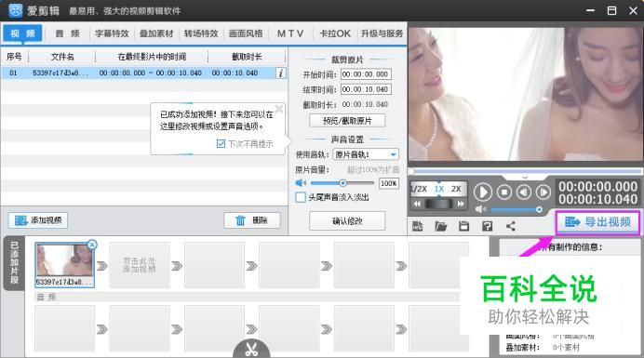Click the 双击此处添加视频 placeholder slot

140,265
